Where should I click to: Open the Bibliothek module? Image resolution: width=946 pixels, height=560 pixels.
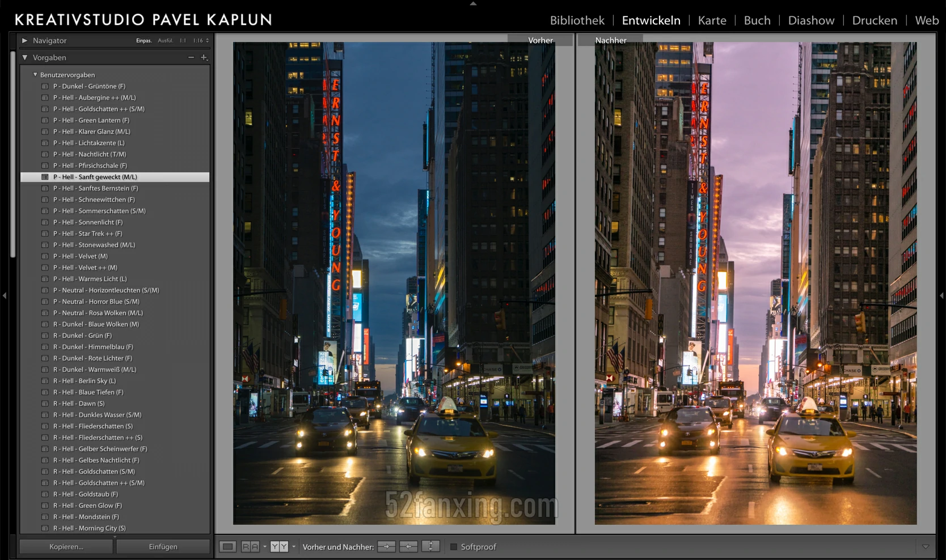(x=577, y=20)
